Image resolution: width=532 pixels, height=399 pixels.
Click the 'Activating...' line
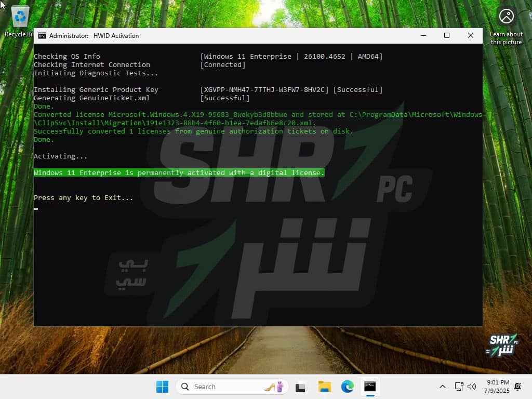point(60,156)
